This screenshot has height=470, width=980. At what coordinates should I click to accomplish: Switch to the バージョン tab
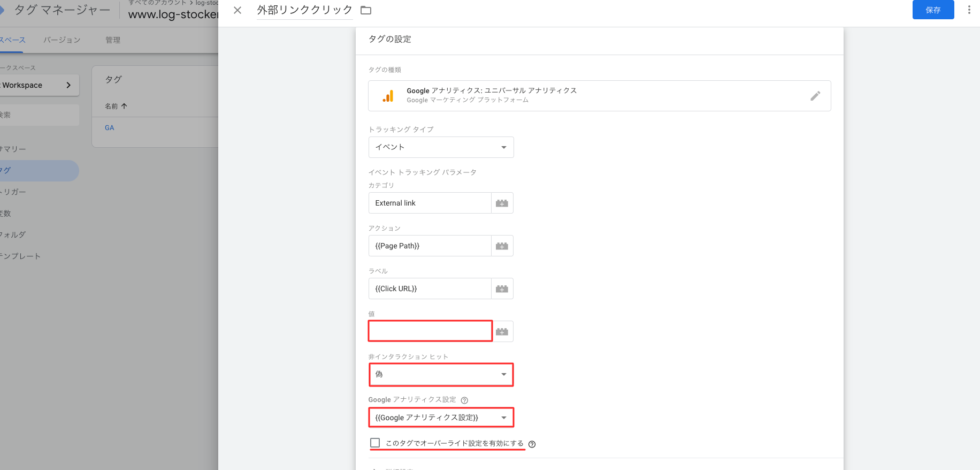(62, 40)
